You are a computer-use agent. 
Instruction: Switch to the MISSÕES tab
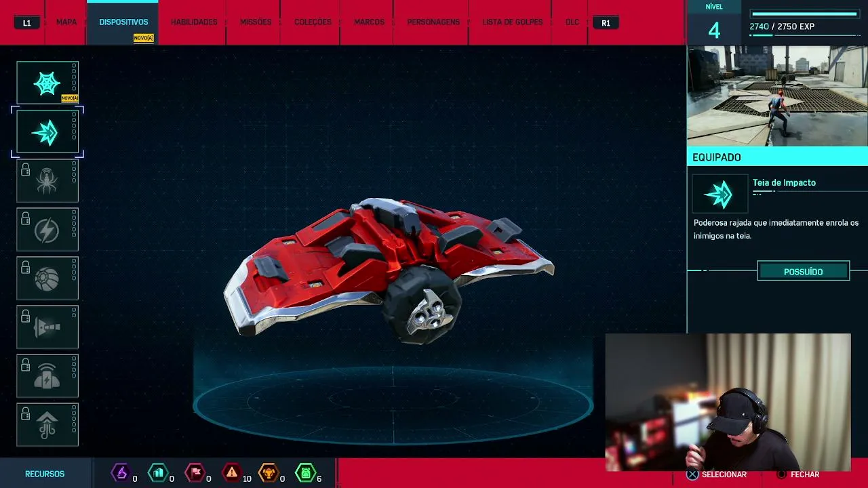(x=256, y=22)
